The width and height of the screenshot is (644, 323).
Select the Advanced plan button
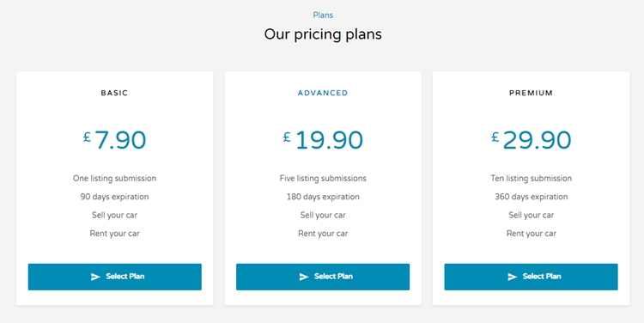click(323, 277)
